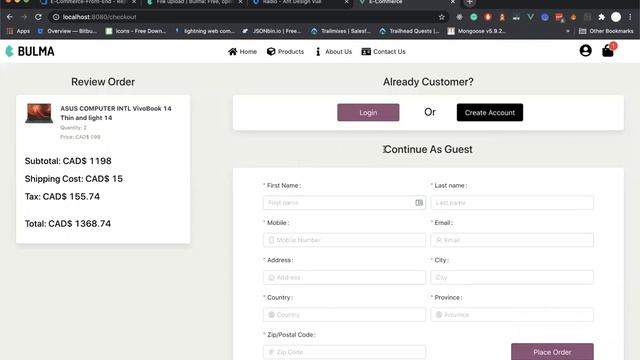View site info icon in address bar

(x=56, y=17)
